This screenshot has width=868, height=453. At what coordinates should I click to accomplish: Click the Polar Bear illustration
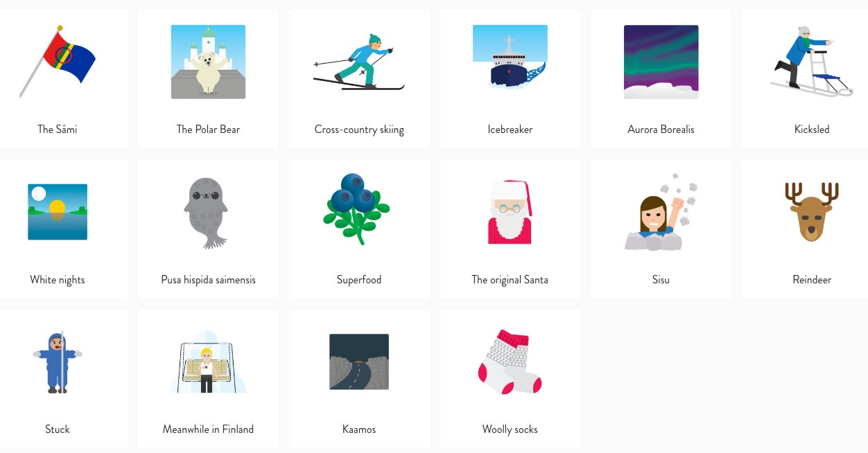[208, 62]
